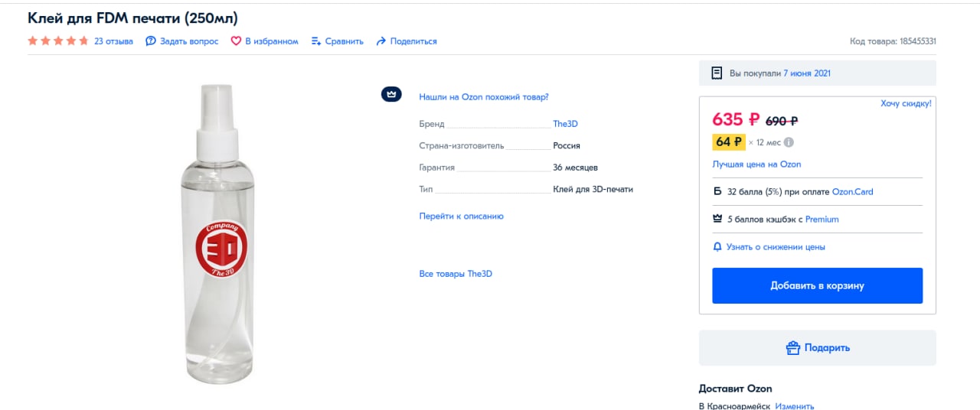Open Нашли на Ozon похожий товар? link
This screenshot has height=410, width=980.
point(484,97)
